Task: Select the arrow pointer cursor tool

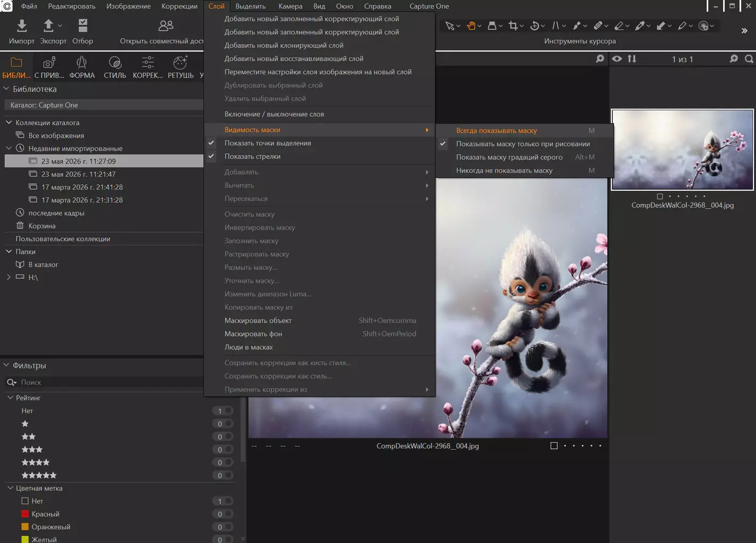Action: pyautogui.click(x=450, y=26)
